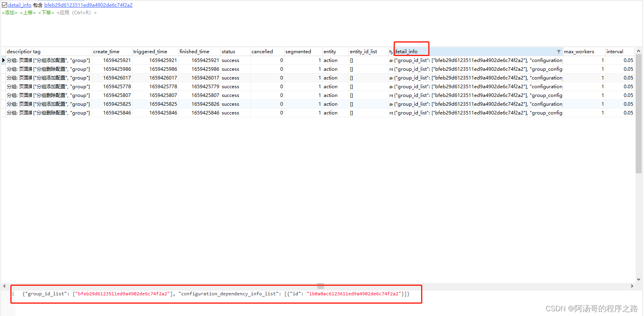Click create_time cell 1659426017
This screenshot has height=316, width=644.
tap(112, 78)
